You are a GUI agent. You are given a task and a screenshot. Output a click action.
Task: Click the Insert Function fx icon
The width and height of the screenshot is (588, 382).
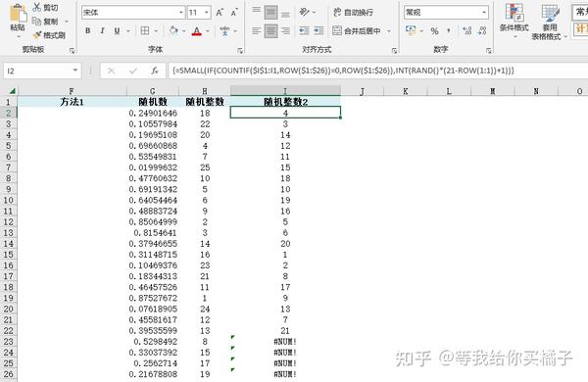click(x=155, y=71)
